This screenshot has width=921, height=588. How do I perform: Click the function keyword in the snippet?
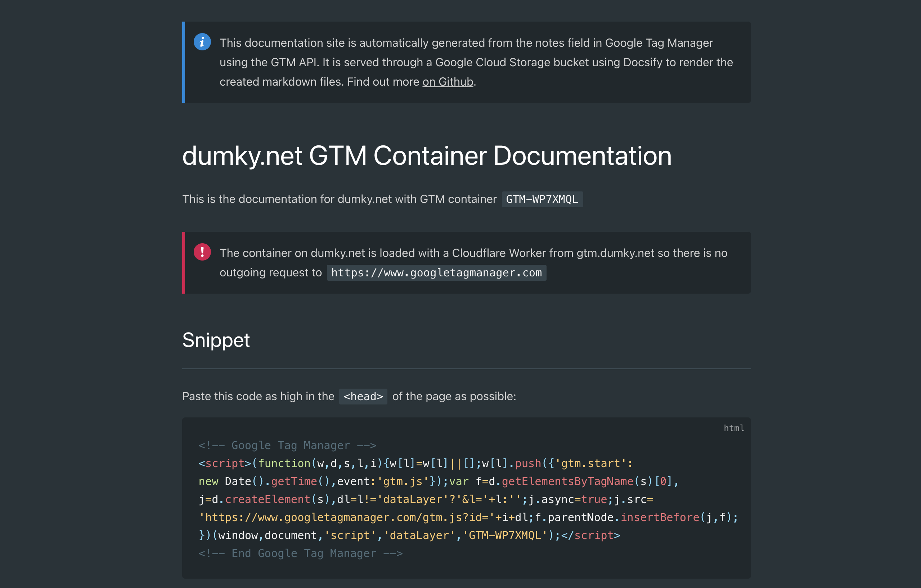284,463
